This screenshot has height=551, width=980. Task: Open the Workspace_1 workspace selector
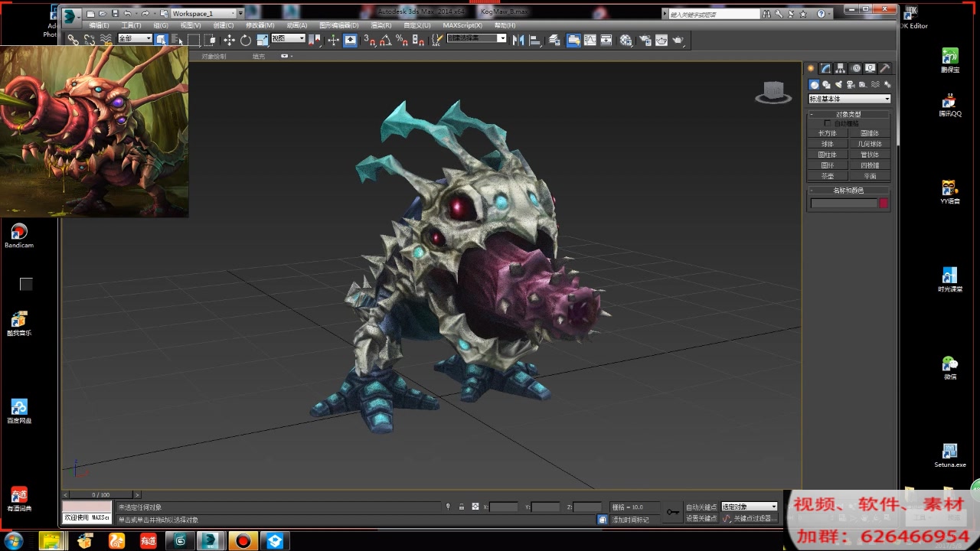pos(204,14)
